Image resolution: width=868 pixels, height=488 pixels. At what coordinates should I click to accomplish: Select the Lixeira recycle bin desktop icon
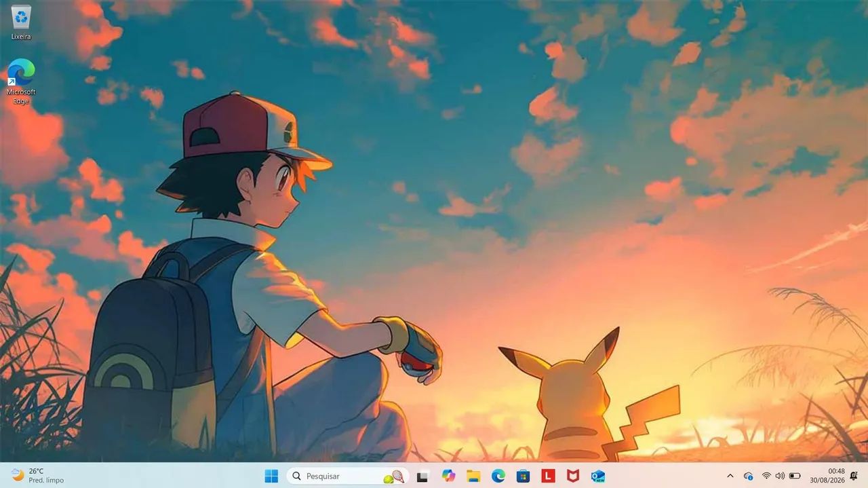[21, 22]
